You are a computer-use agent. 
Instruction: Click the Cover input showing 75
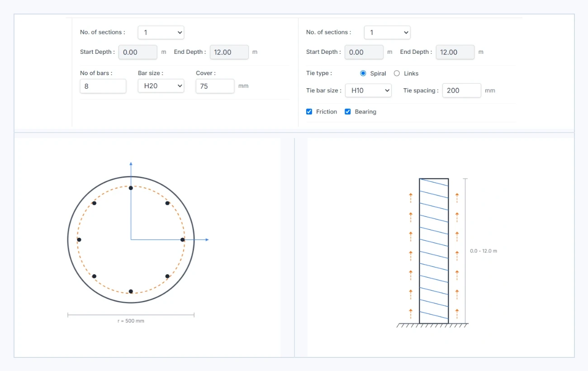pyautogui.click(x=215, y=86)
